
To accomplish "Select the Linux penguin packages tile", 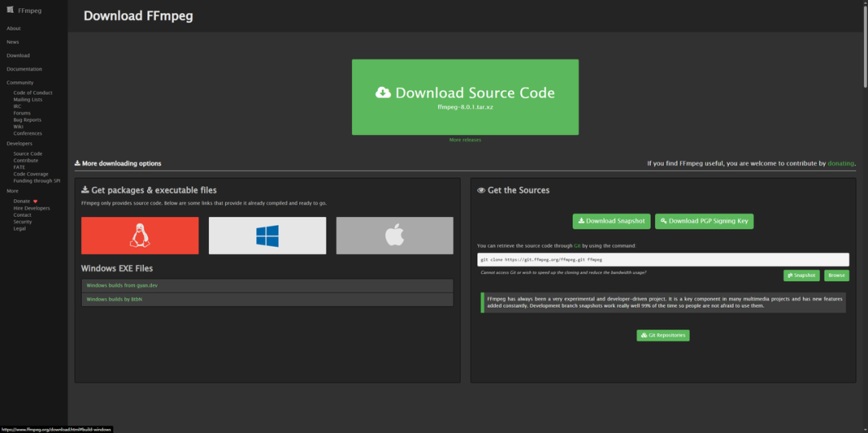I will coord(140,235).
